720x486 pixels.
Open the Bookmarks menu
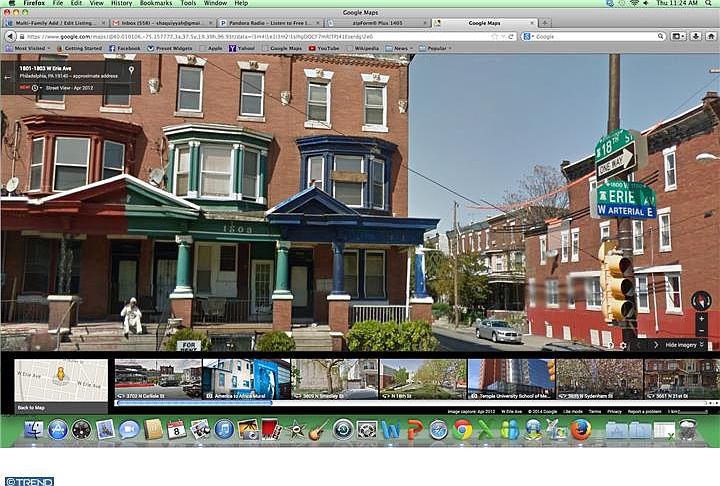[x=156, y=3]
